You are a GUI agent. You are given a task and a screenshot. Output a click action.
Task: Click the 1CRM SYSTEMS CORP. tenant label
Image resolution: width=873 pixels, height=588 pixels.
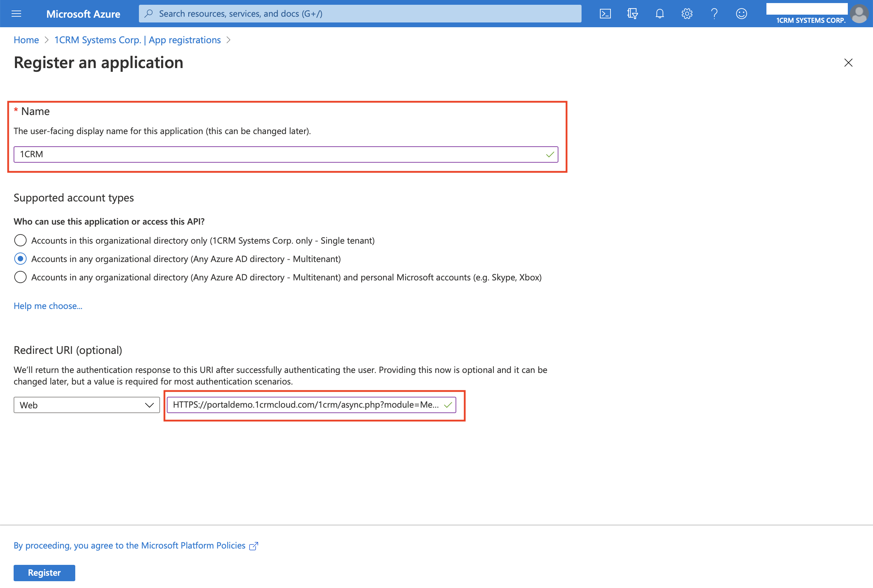pos(810,20)
